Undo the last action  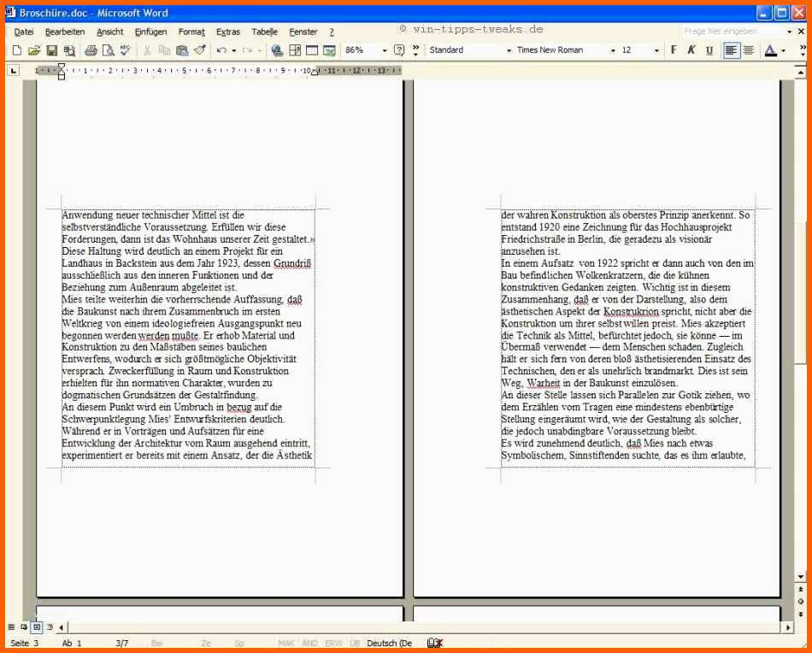click(x=222, y=50)
